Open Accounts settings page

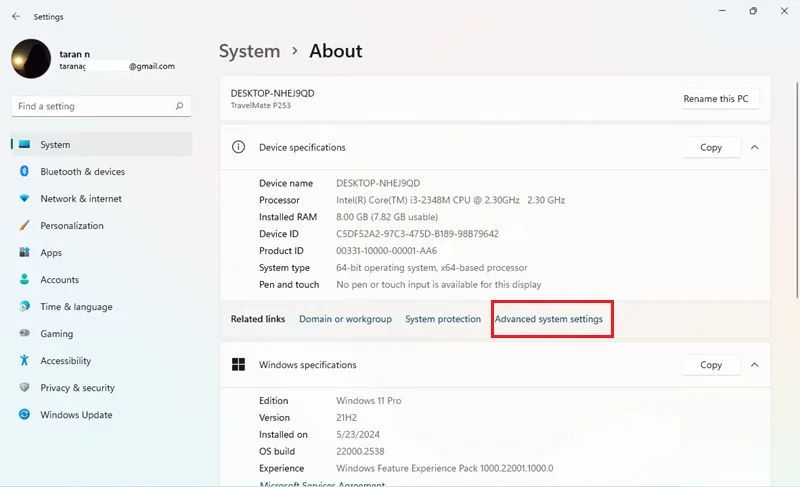click(x=102, y=279)
